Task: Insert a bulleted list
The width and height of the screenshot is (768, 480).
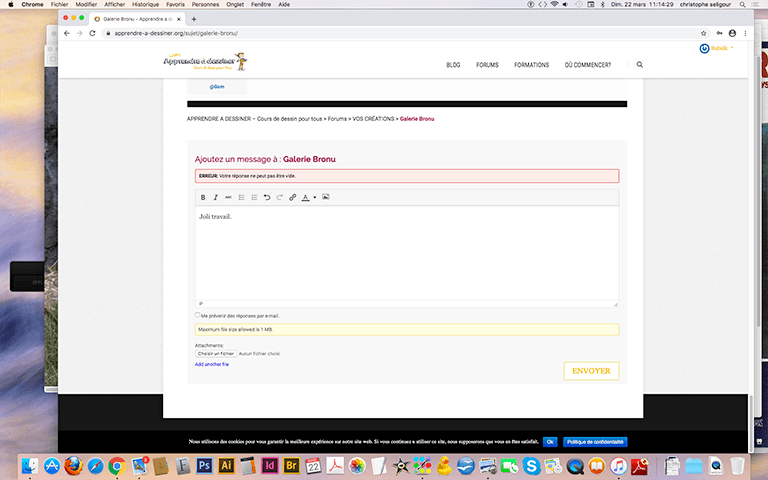Action: pos(241,197)
